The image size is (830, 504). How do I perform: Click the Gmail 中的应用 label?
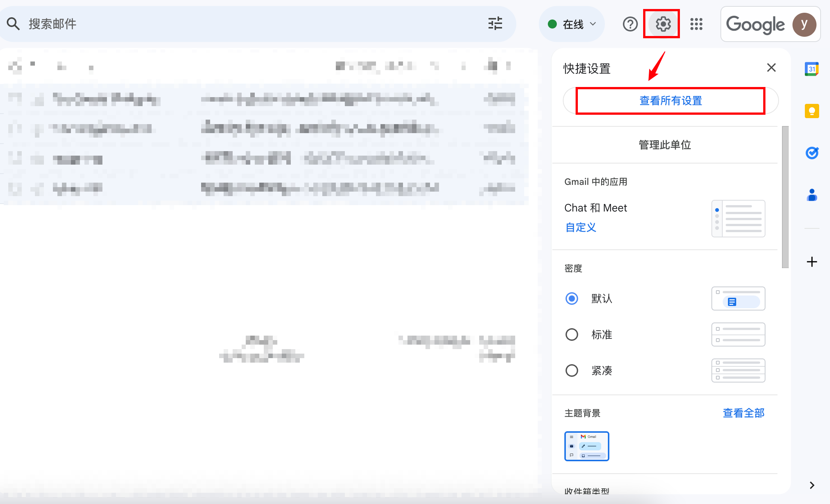pyautogui.click(x=595, y=182)
